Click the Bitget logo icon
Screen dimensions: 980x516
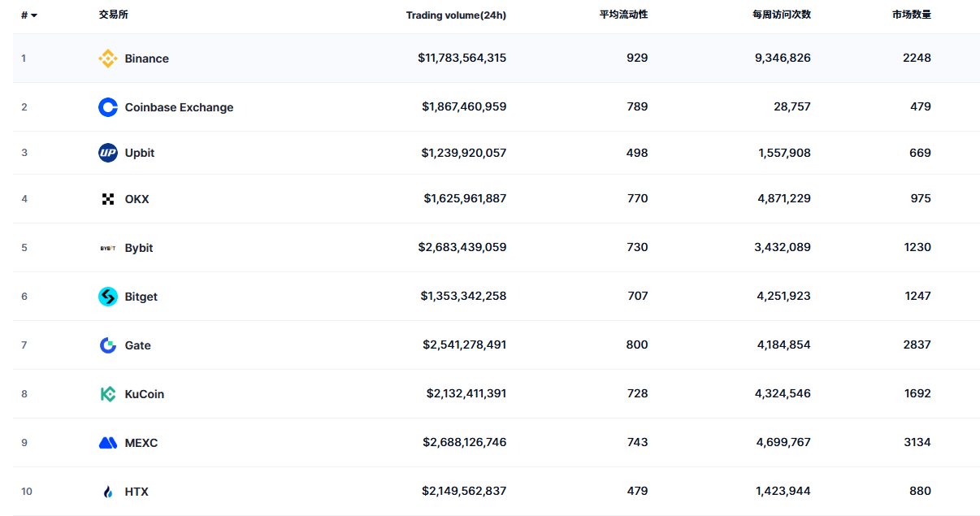coord(107,296)
